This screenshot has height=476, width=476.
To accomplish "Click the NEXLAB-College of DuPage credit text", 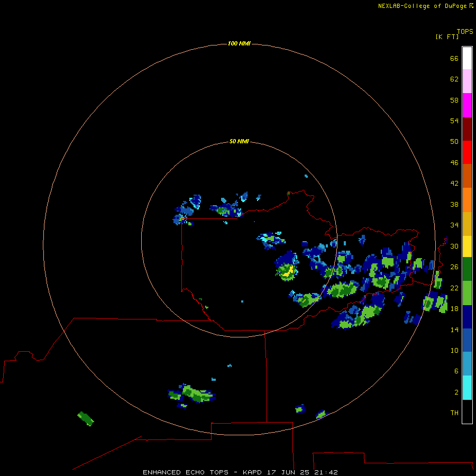I will 422,6.
